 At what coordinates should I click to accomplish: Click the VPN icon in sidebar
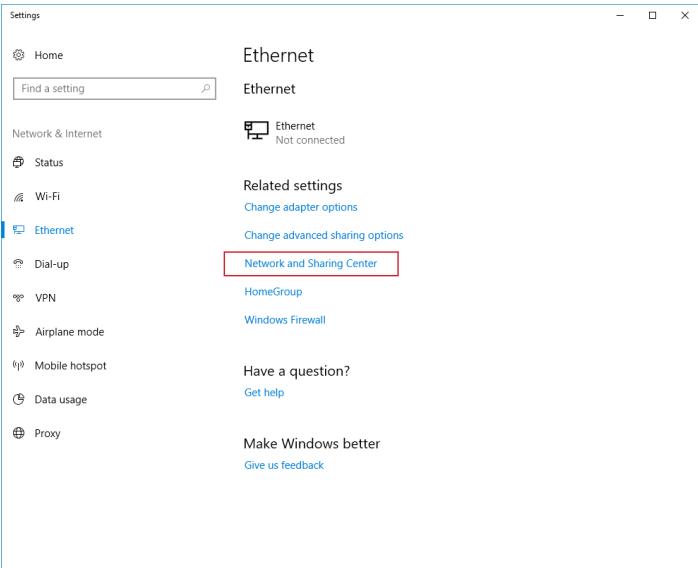[19, 298]
